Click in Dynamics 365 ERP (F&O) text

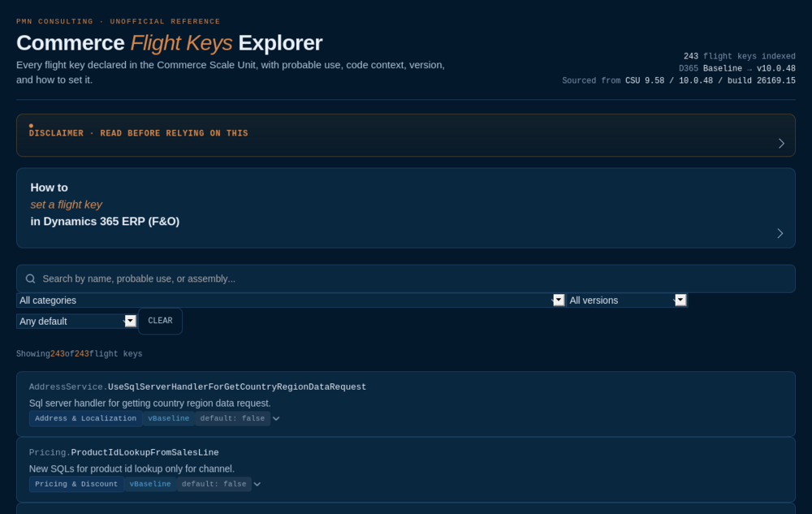105,221
